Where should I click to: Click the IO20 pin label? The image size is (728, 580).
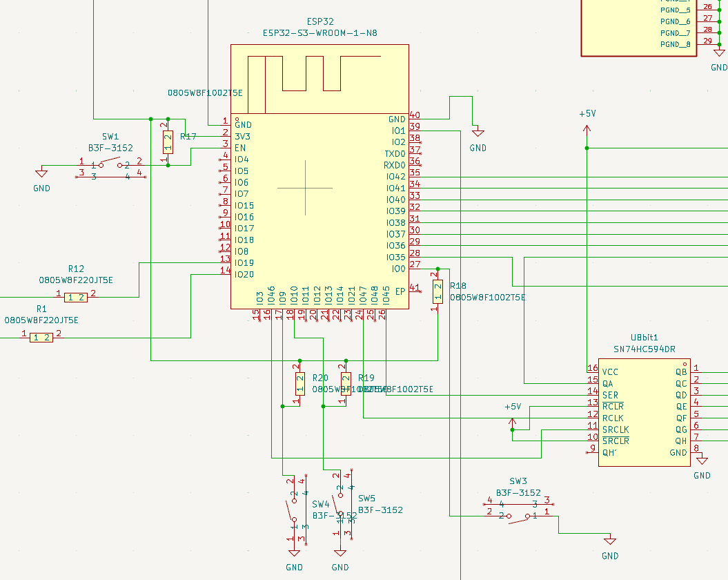click(x=244, y=274)
